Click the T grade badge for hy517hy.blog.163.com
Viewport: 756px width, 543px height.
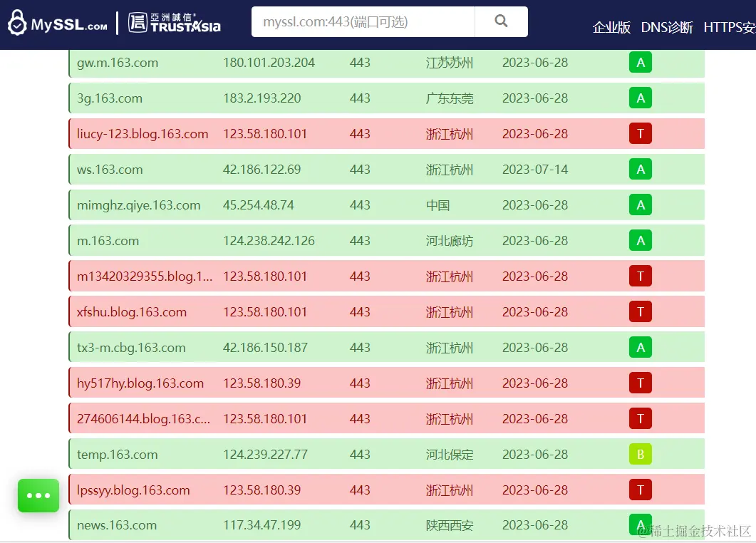641,383
